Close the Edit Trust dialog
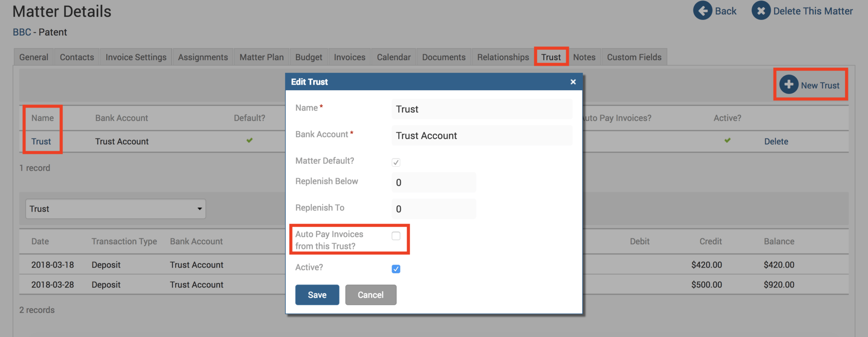This screenshot has height=337, width=868. (573, 82)
